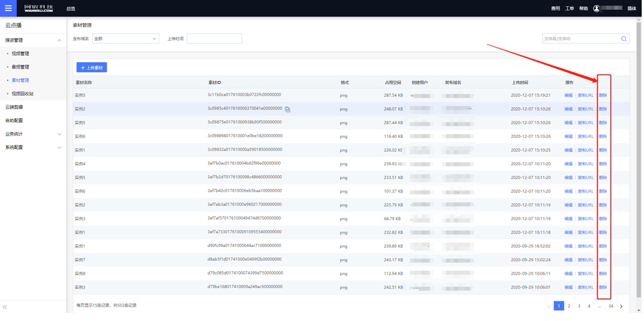Click the search magnifier icon
The width and height of the screenshot is (644, 321).
[x=624, y=39]
